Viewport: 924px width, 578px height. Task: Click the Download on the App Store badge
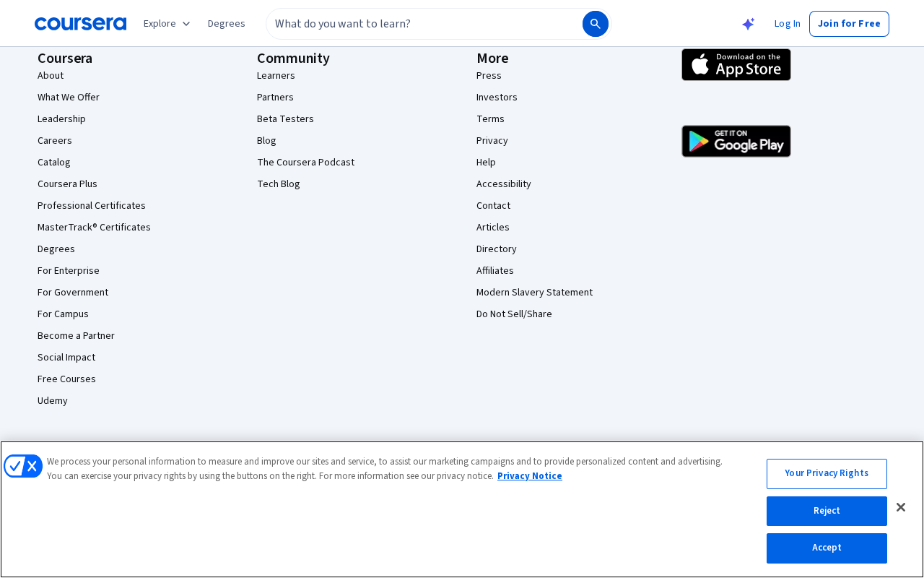tap(736, 65)
